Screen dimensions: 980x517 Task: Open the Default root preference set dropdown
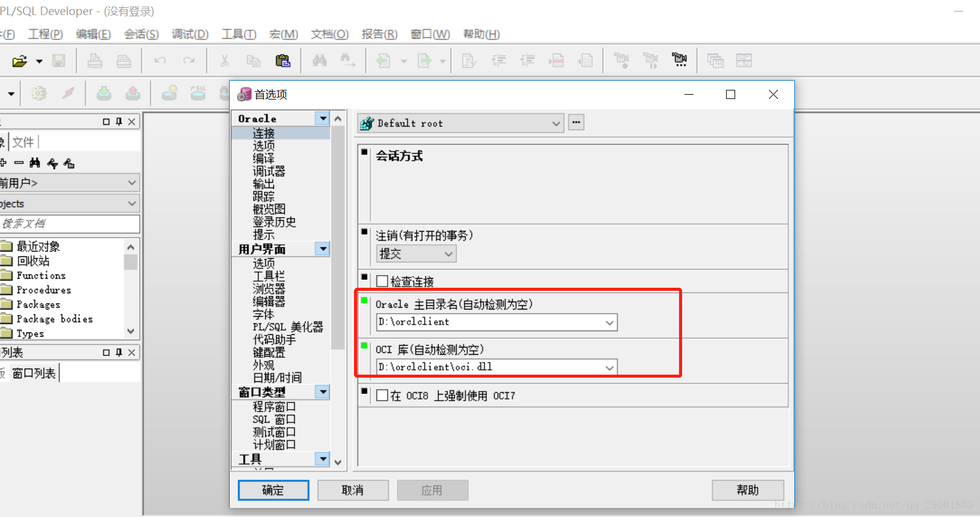click(x=556, y=124)
